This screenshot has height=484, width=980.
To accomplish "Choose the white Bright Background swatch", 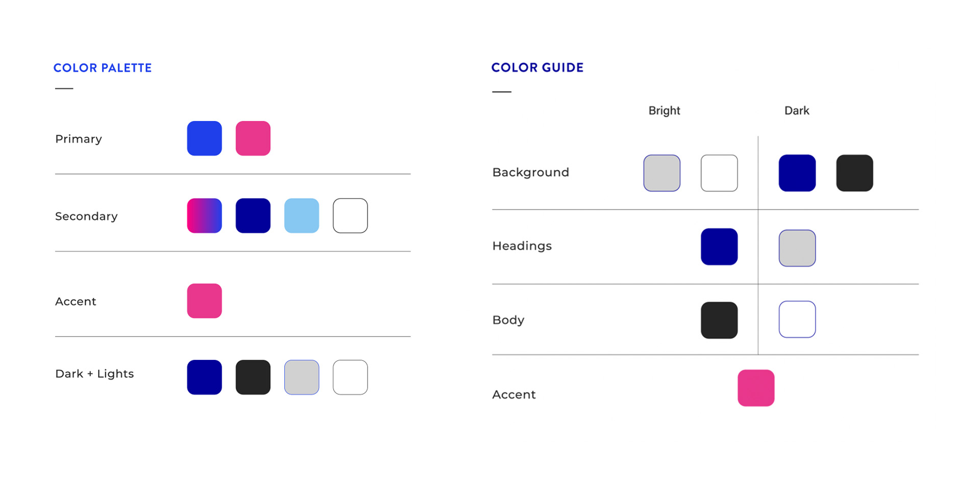I will pos(719,173).
